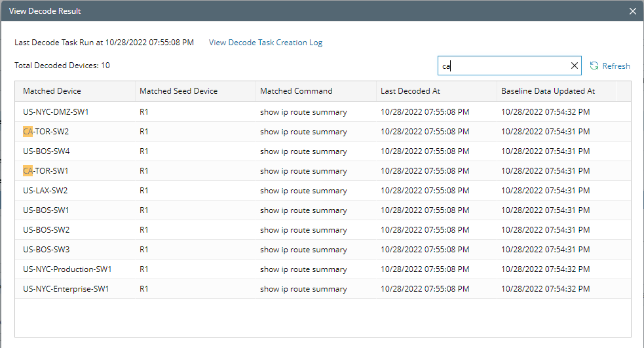This screenshot has height=348, width=644.
Task: Click the Refresh button label
Action: (616, 66)
